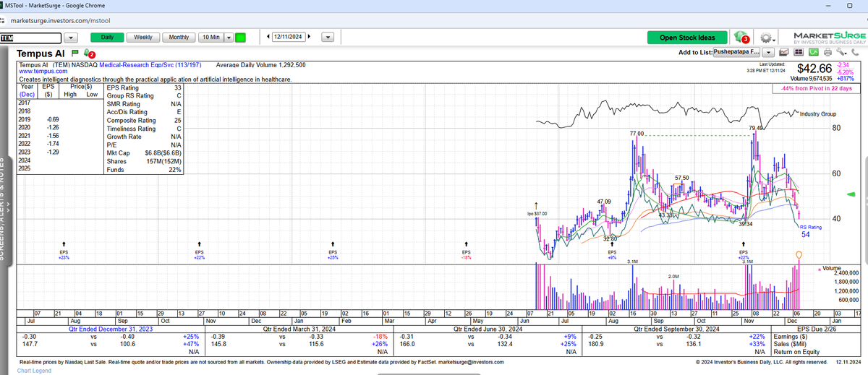Click the green flag next to Tempus AI
868x375 pixels.
75,53
